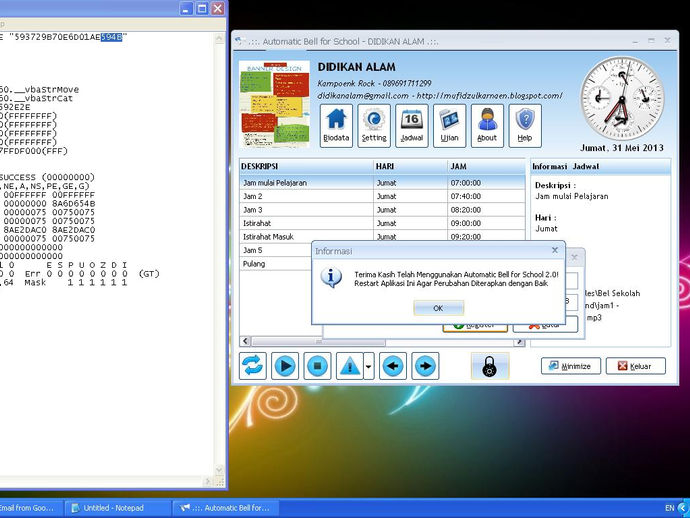Select the 'Jam 5' schedule row
690x518 pixels.
click(275, 250)
